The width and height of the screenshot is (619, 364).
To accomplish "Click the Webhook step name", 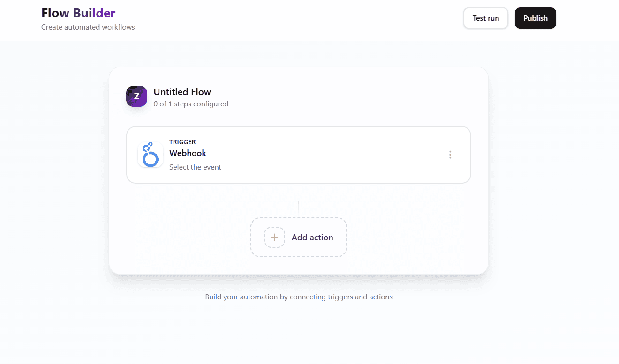I will tap(188, 153).
